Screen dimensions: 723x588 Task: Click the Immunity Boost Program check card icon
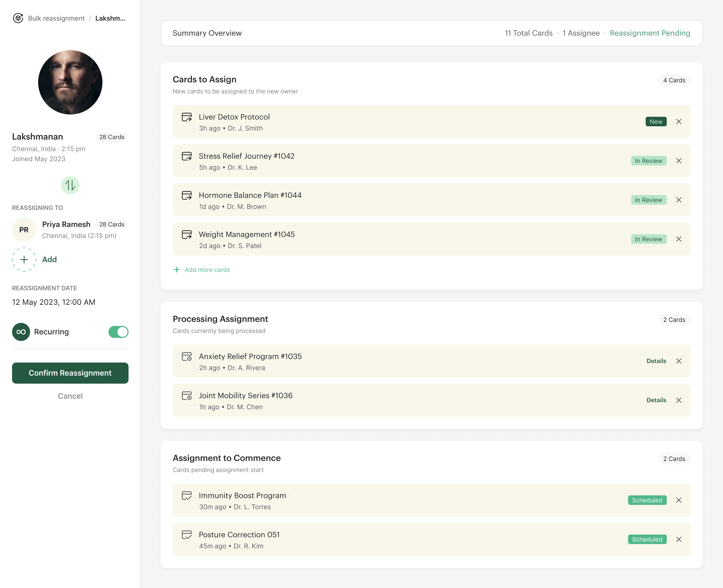click(187, 496)
